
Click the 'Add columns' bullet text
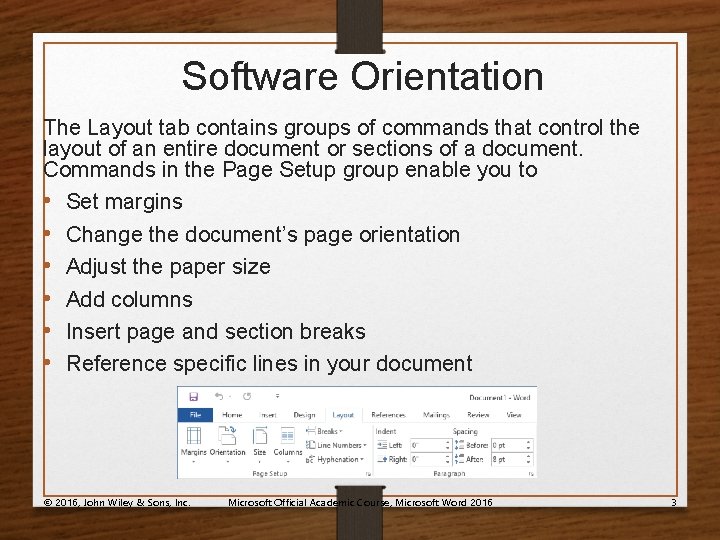(x=129, y=299)
